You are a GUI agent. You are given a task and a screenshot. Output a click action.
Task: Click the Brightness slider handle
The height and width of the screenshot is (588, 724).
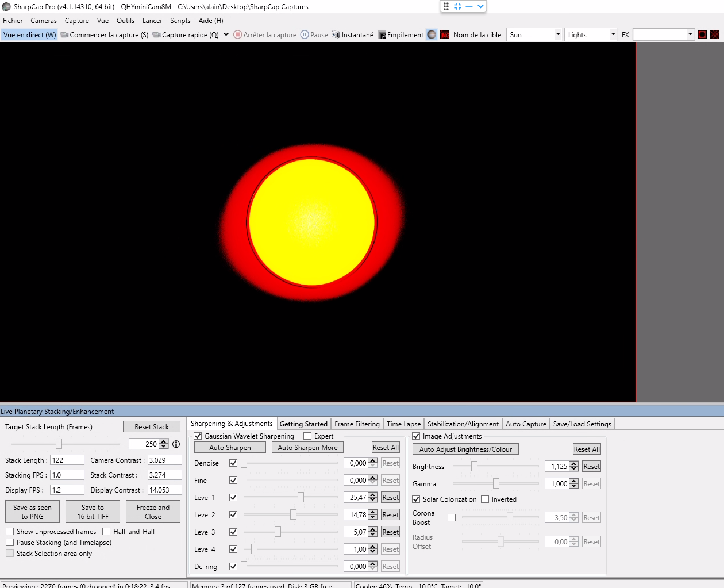[474, 467]
